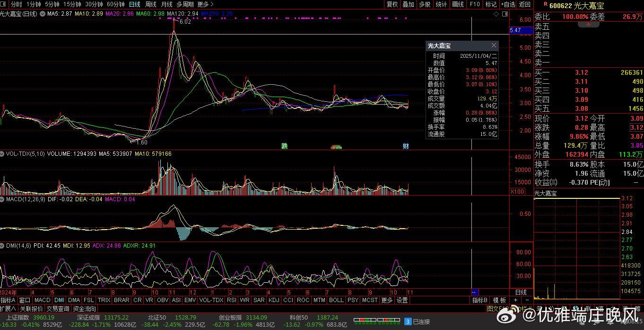Click the R marker beside stock code 600622
644x330 pixels.
546,5
